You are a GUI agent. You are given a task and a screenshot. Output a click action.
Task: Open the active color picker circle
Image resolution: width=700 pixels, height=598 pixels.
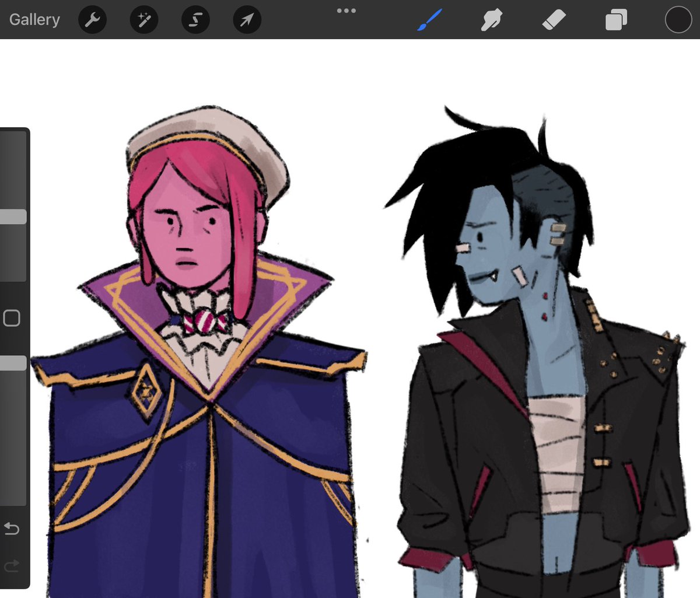678,20
